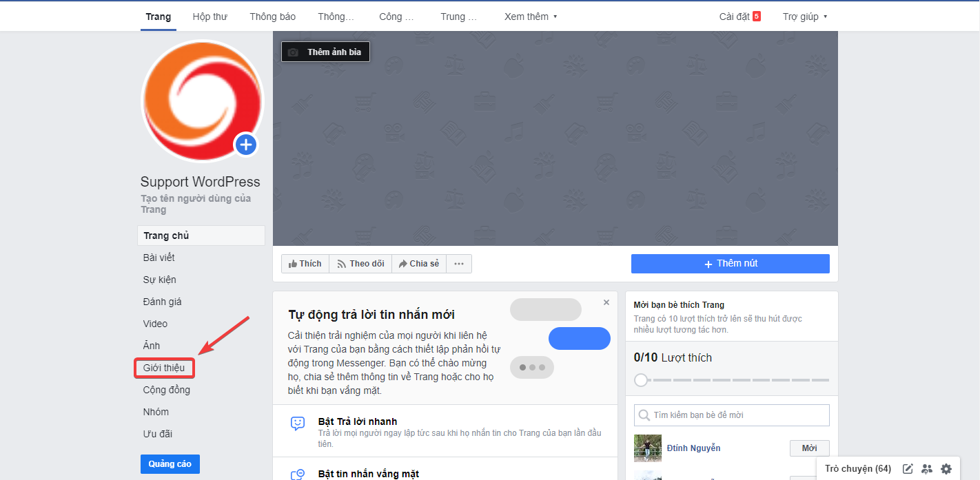
Task: Click the plus icon on profile picture
Action: click(x=246, y=145)
